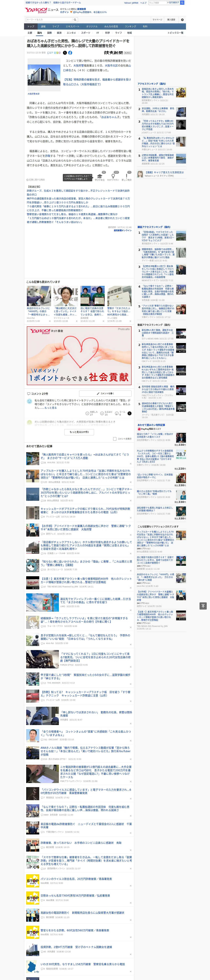Click the magnifier icon beside keyword search box
210x980 pixels.
[x=75, y=19]
